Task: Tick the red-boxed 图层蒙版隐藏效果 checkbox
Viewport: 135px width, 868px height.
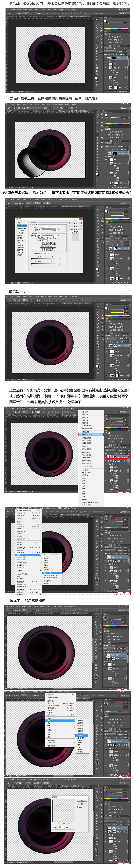Action: tap(42, 248)
